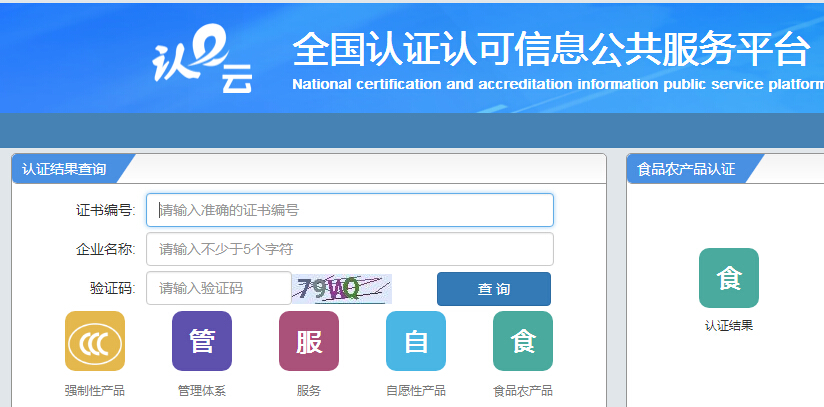Open the CCC 强制性产品 icon
The height and width of the screenshot is (407, 824).
pos(95,341)
